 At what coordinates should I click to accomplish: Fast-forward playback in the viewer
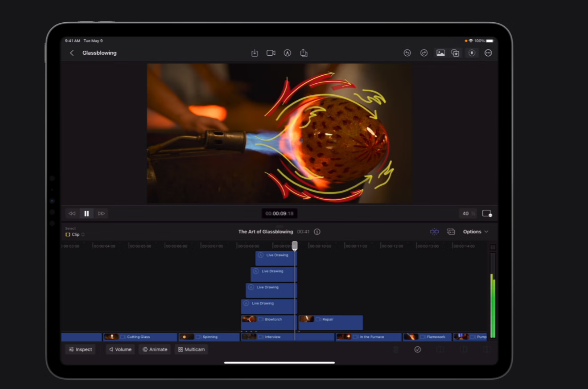coord(101,213)
